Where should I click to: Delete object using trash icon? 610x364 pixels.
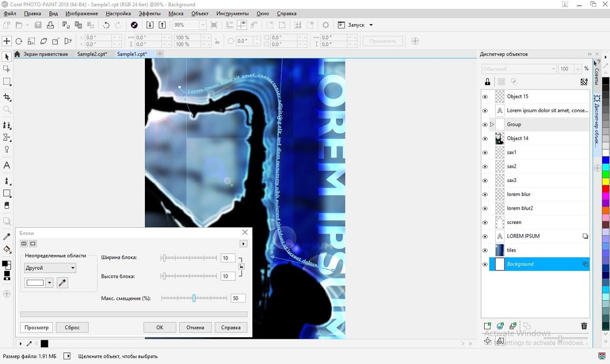point(584,326)
